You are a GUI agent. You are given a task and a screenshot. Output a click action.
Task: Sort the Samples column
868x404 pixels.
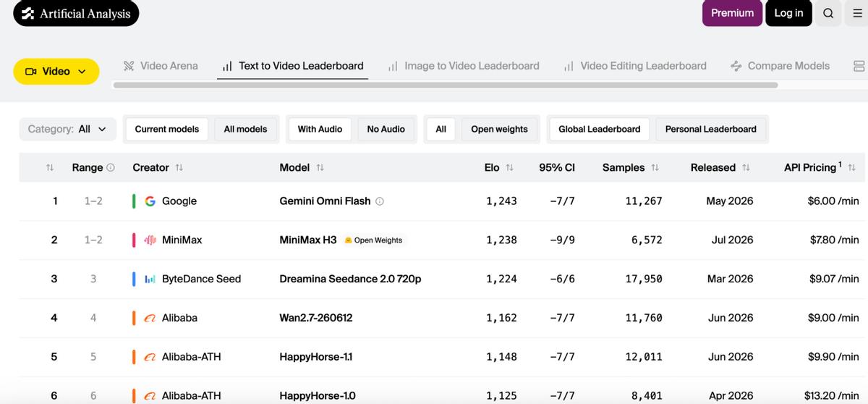[x=655, y=167]
